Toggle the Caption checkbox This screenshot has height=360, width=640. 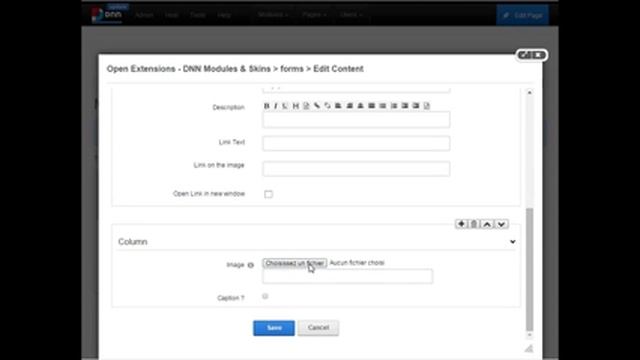265,296
